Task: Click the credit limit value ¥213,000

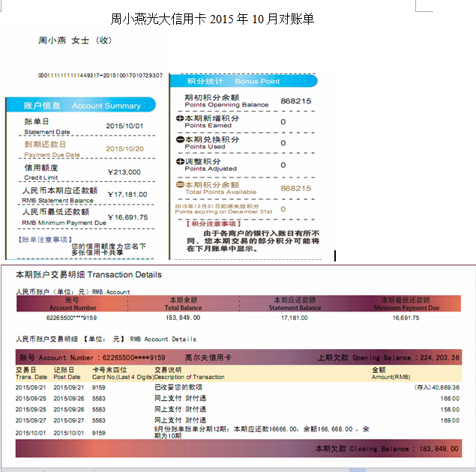Action: tap(124, 172)
